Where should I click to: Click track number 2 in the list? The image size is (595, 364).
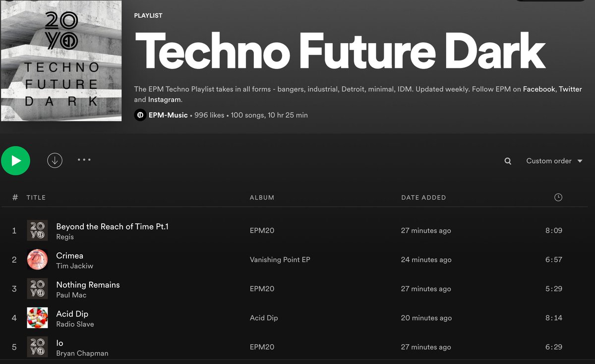14,260
